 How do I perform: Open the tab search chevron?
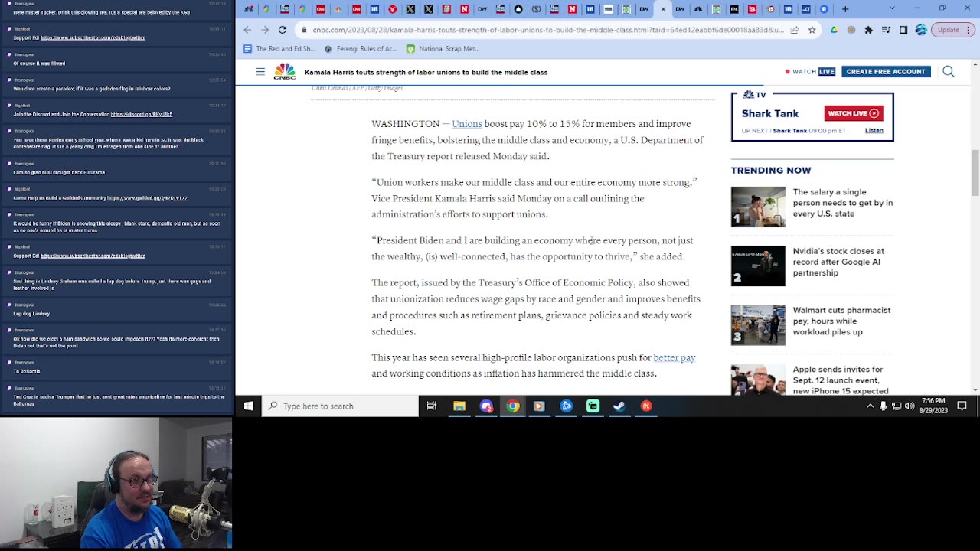[892, 9]
